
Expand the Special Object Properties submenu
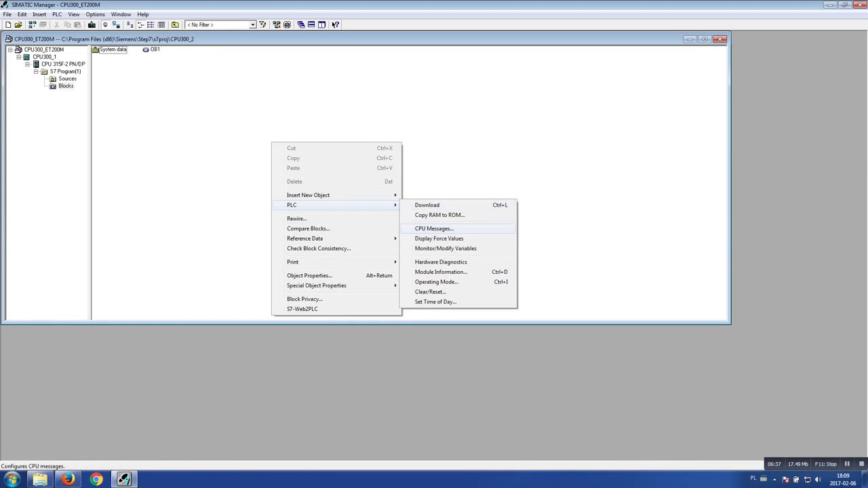(x=336, y=285)
